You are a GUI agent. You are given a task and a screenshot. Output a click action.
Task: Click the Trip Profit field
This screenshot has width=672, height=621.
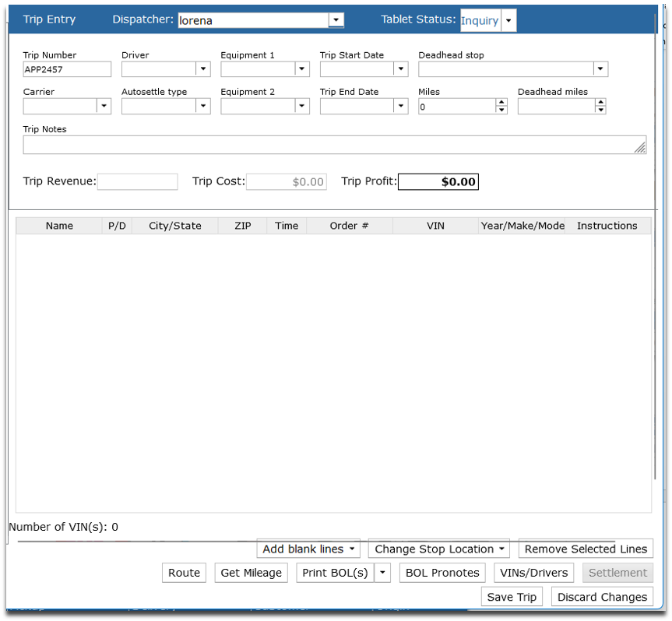pos(438,181)
